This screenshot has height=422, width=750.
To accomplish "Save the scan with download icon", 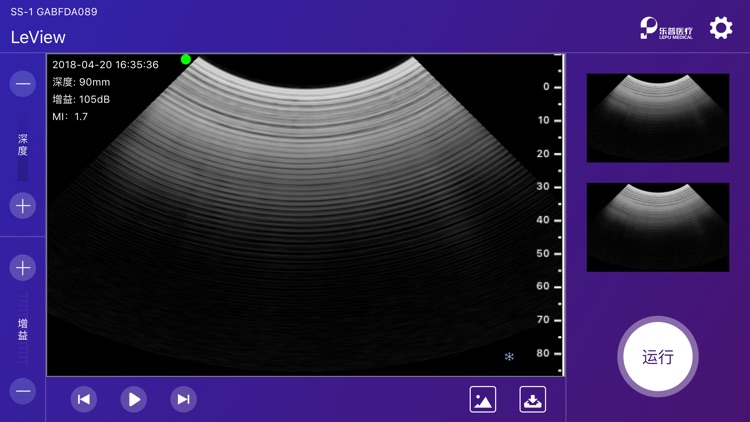I will pyautogui.click(x=533, y=400).
